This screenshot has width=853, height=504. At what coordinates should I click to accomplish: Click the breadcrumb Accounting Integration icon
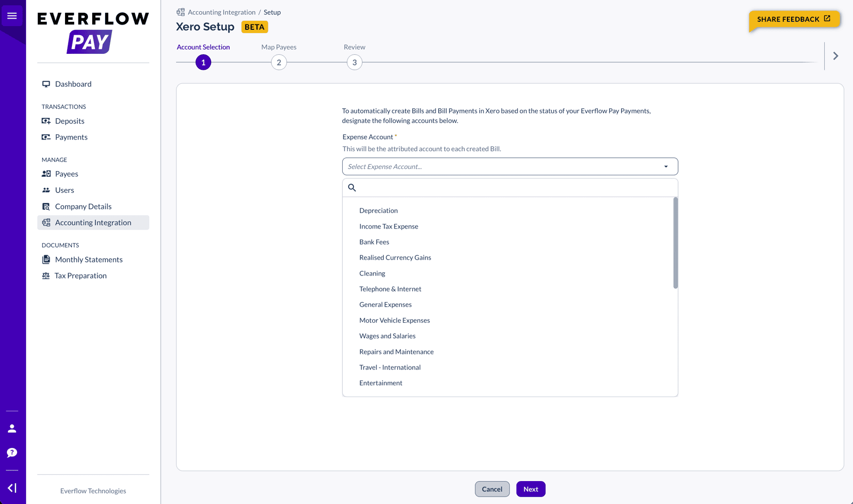(181, 12)
